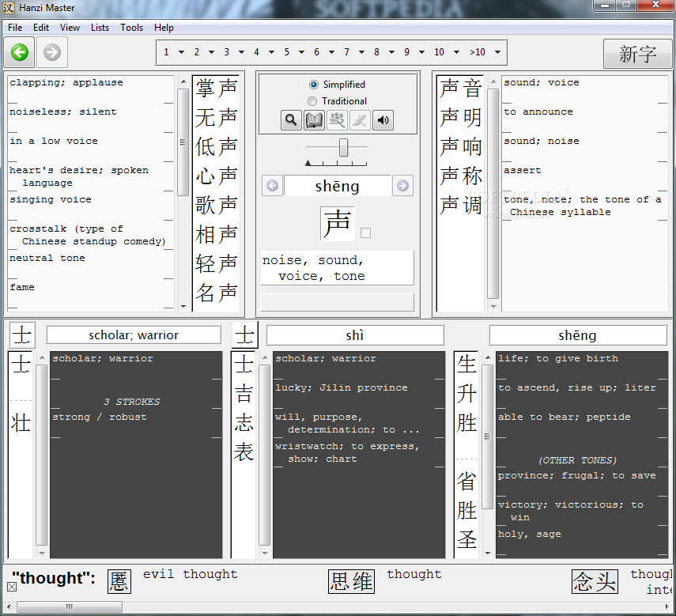Open the 8 stroke dropdown
The width and height of the screenshot is (676, 616).
tap(391, 52)
